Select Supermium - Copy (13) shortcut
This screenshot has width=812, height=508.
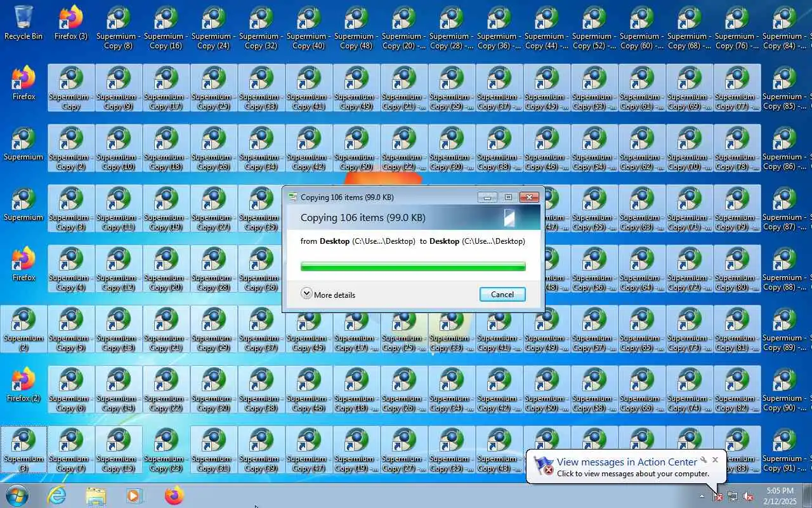pos(119,329)
